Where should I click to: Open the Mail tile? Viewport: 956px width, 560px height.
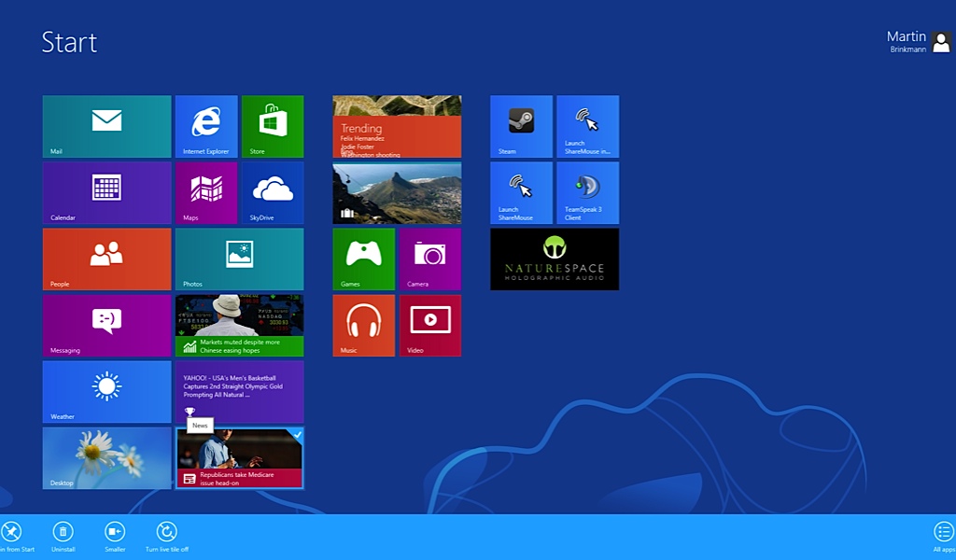106,127
